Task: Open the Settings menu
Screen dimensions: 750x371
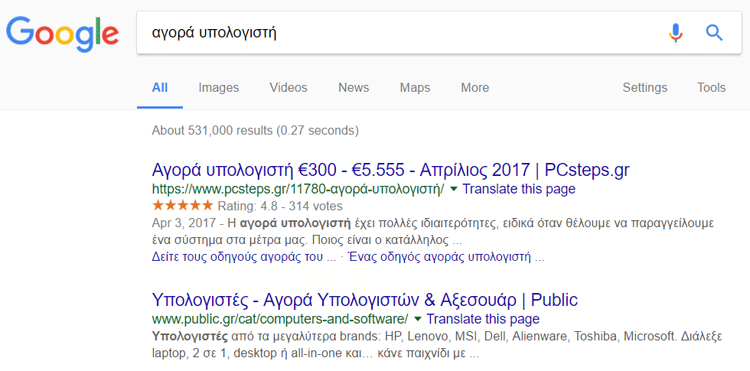Action: pyautogui.click(x=644, y=88)
